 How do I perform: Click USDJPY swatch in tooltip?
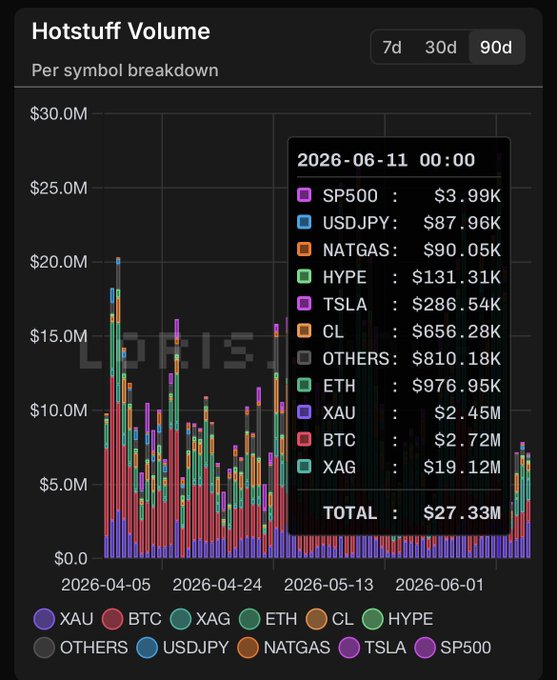click(304, 222)
